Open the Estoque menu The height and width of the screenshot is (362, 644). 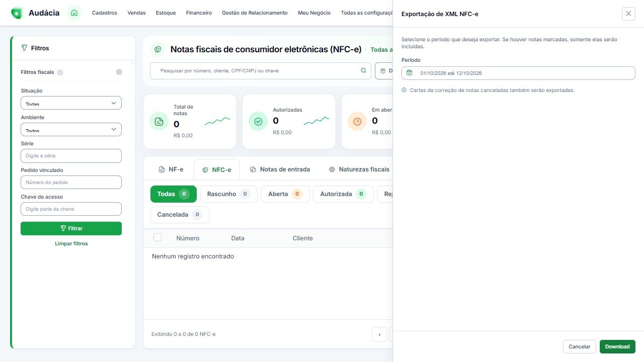point(166,13)
